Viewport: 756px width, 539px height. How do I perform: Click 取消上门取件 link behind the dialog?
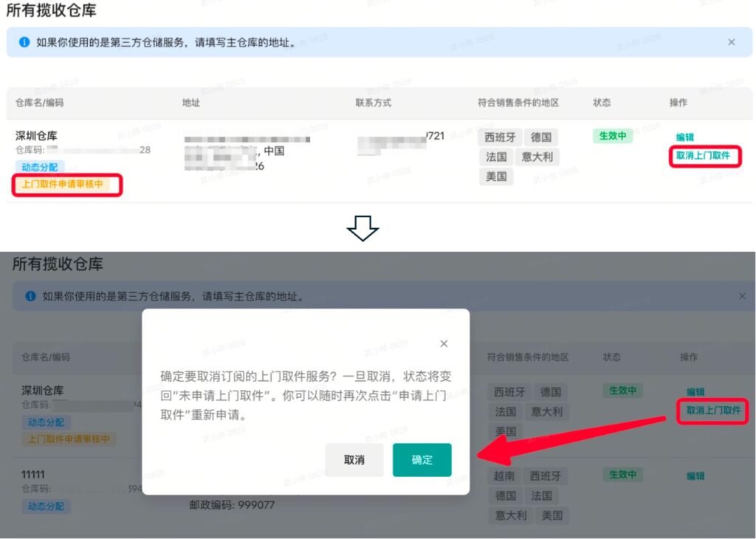pos(714,411)
